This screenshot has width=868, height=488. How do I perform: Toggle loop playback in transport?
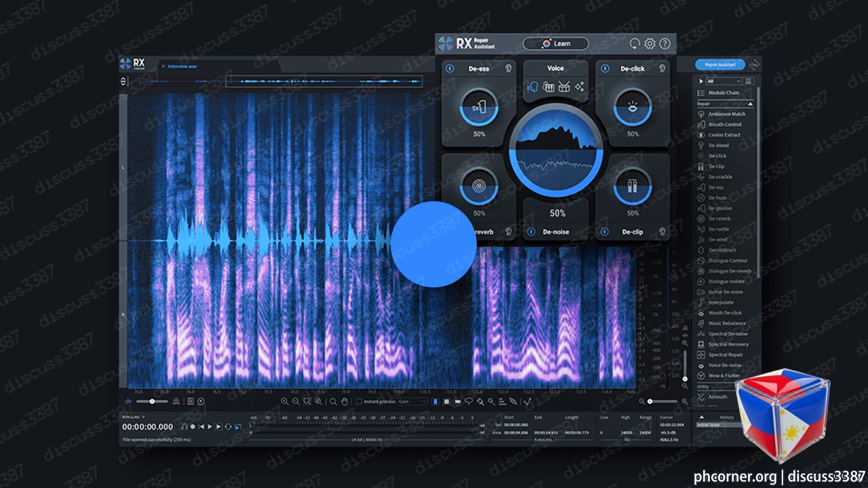(228, 427)
